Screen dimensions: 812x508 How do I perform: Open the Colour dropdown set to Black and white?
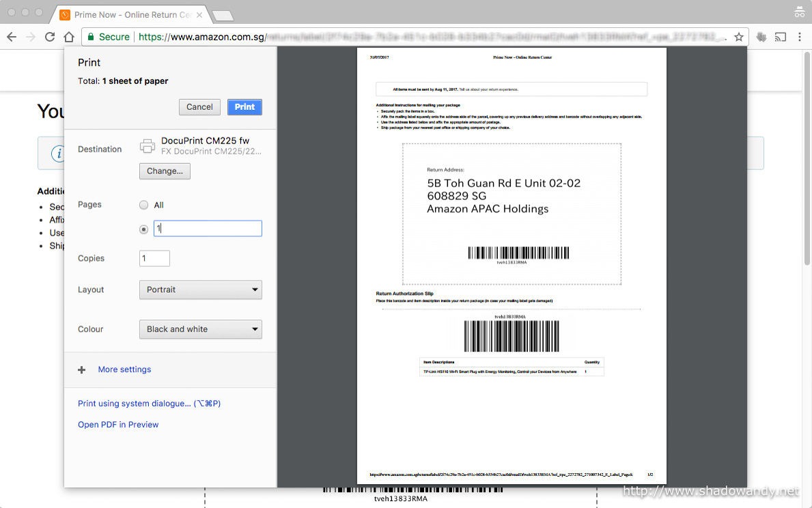201,329
